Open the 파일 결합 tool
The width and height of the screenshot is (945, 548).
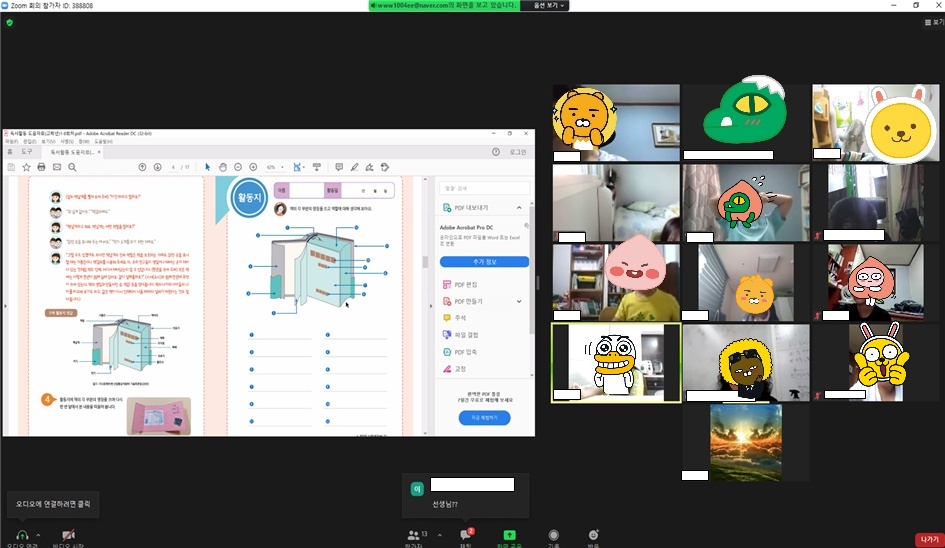coord(461,335)
